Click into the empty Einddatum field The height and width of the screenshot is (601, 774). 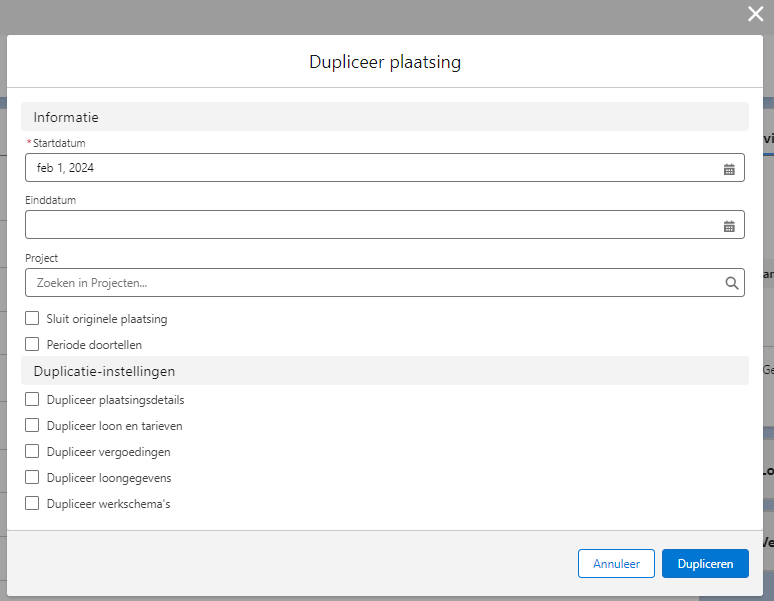(370, 225)
